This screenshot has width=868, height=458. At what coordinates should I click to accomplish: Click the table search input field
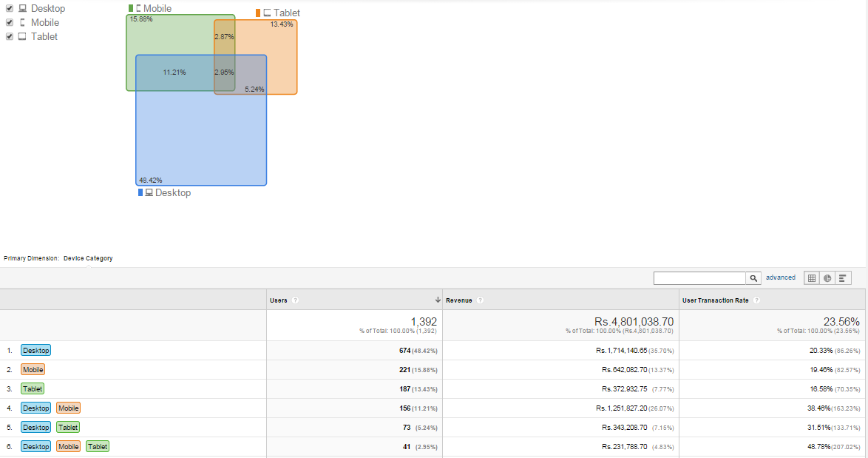point(699,278)
